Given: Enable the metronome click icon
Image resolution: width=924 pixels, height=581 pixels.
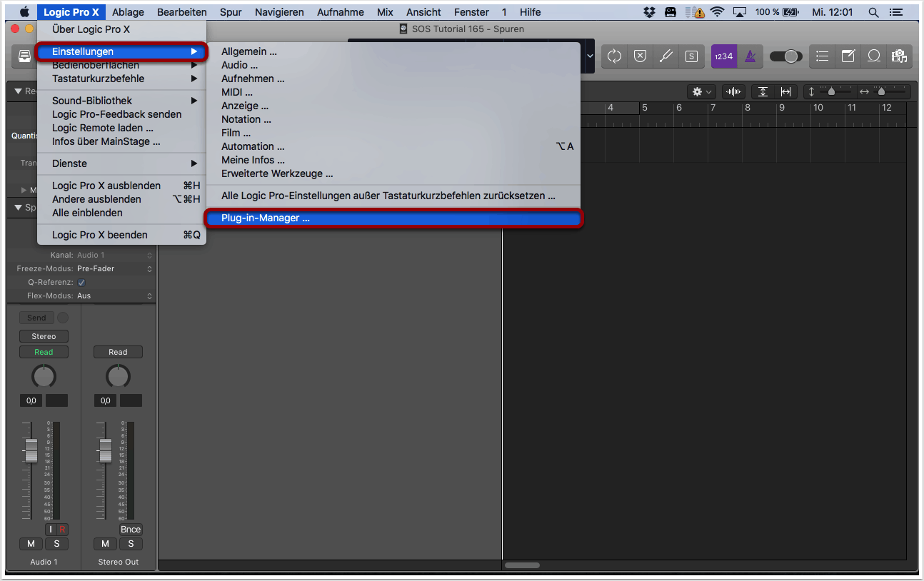Looking at the screenshot, I should click(750, 56).
